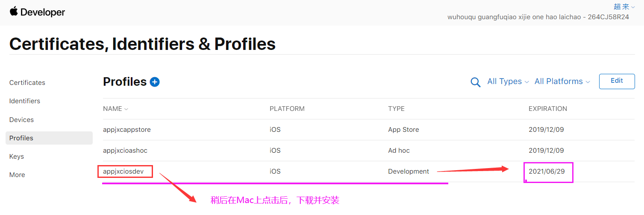This screenshot has width=644, height=215.
Task: Select Devices in the sidebar
Action: click(21, 120)
